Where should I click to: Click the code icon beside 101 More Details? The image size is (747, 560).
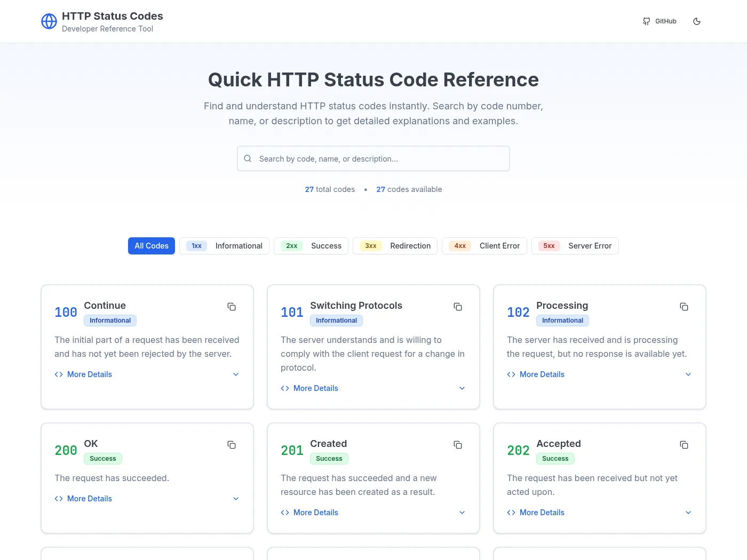click(285, 388)
